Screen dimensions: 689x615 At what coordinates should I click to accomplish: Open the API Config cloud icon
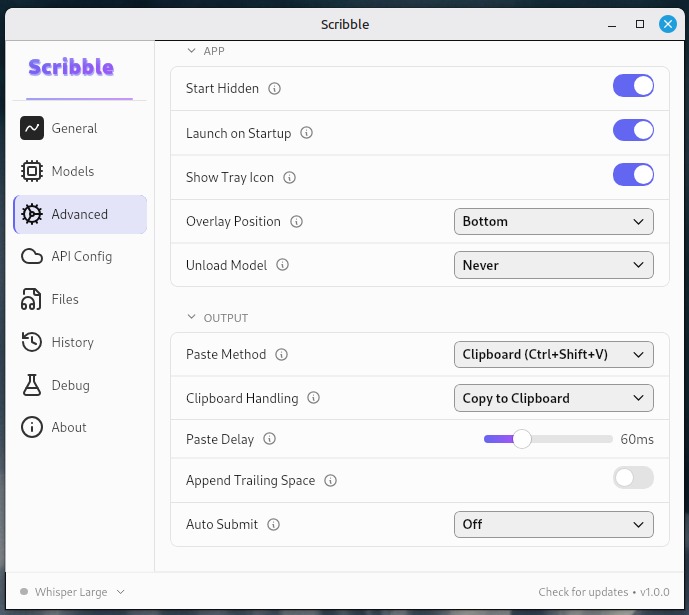[32, 256]
